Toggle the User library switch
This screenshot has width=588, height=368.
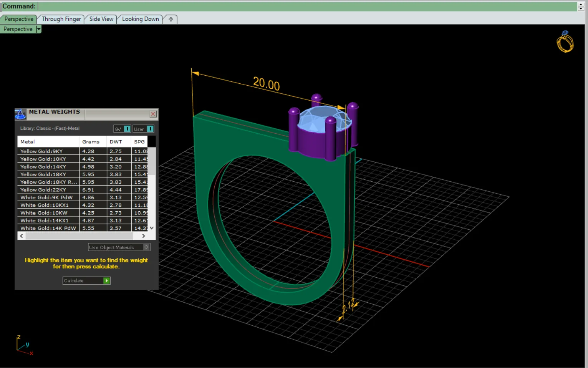pos(150,129)
